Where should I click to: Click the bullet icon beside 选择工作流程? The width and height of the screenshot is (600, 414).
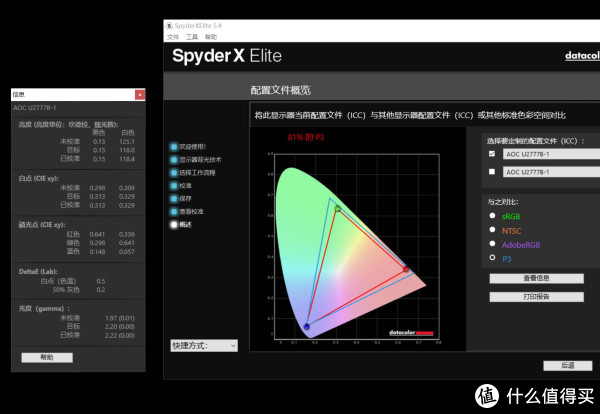click(x=174, y=173)
